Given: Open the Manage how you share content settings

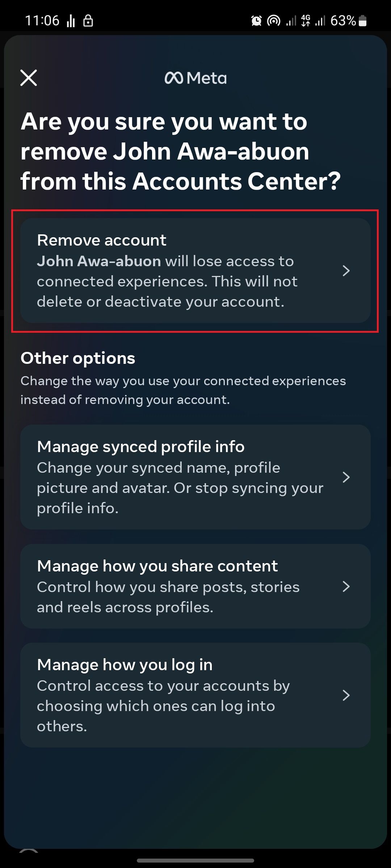Looking at the screenshot, I should [195, 587].
